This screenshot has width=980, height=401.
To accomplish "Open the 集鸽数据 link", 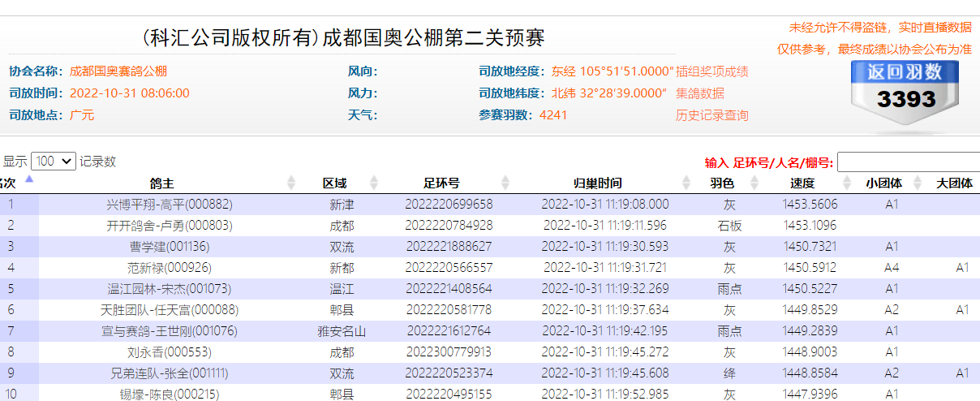I will (x=700, y=93).
